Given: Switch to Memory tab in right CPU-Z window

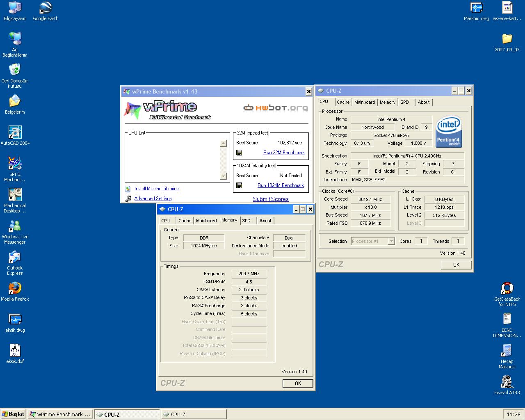Looking at the screenshot, I should [388, 102].
